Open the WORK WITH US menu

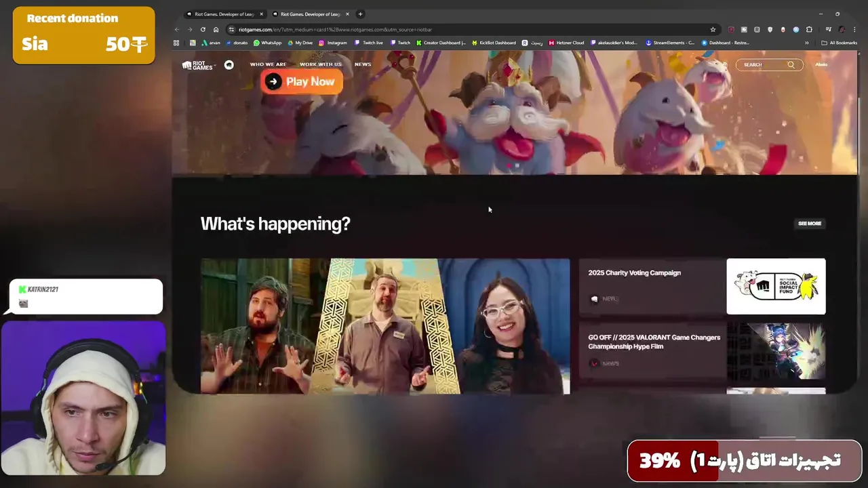tap(320, 64)
